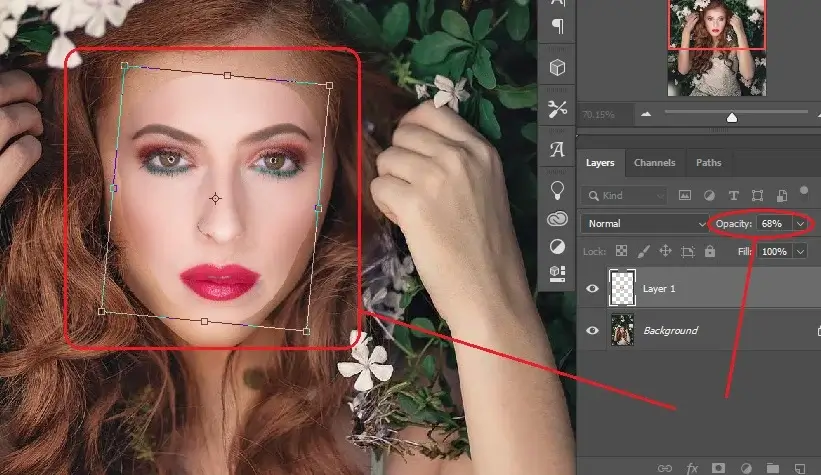821x475 pixels.
Task: Open the 3D cube panel icon
Action: 557,68
